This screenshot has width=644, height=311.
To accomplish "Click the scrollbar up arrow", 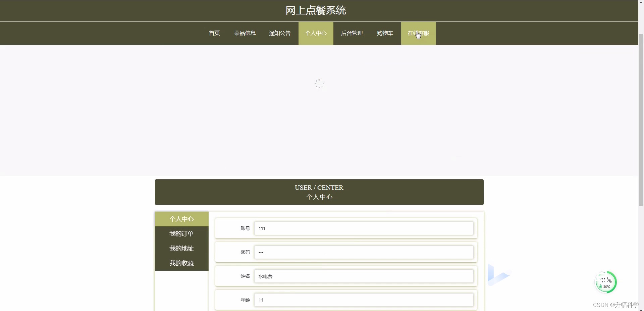I will tap(641, 2).
